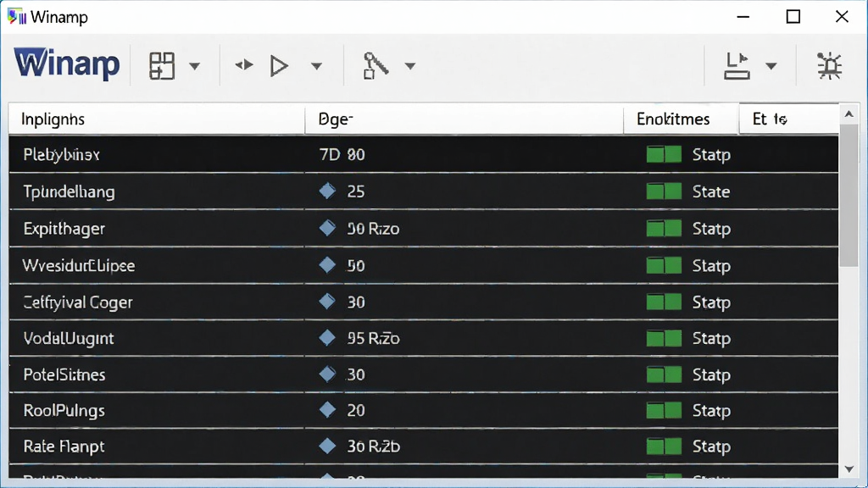Start playback with the Play button
The image size is (868, 488).
point(279,66)
